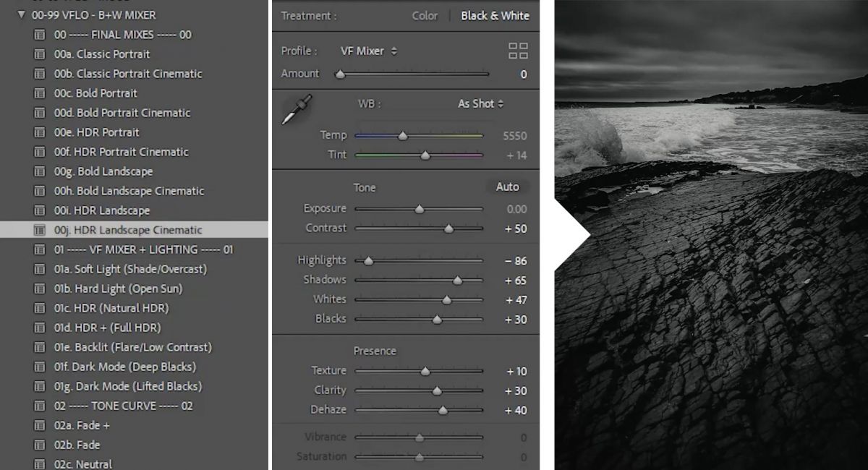Open the Profile Browser grid icon
868x470 pixels.
(516, 51)
